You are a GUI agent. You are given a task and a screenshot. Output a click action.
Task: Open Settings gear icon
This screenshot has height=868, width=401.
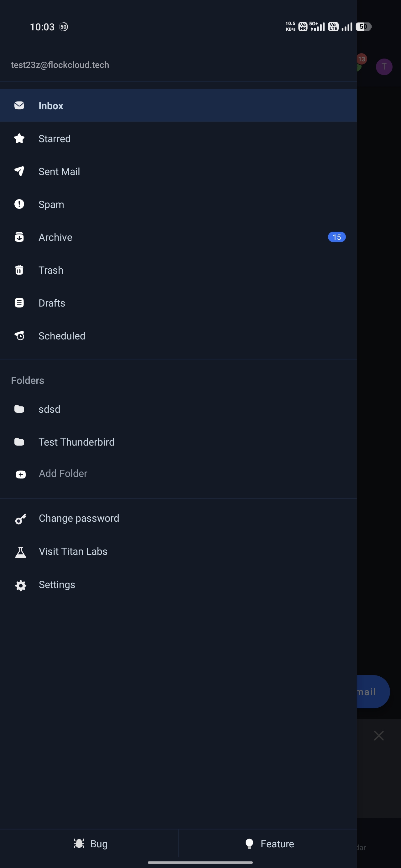pyautogui.click(x=21, y=585)
